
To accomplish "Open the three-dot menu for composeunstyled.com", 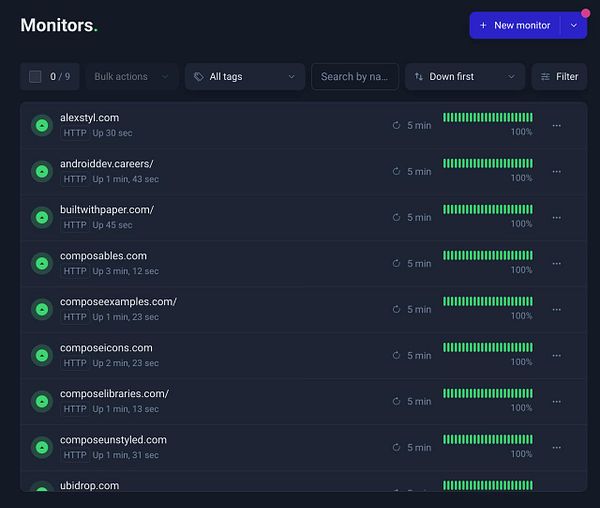I will [556, 447].
